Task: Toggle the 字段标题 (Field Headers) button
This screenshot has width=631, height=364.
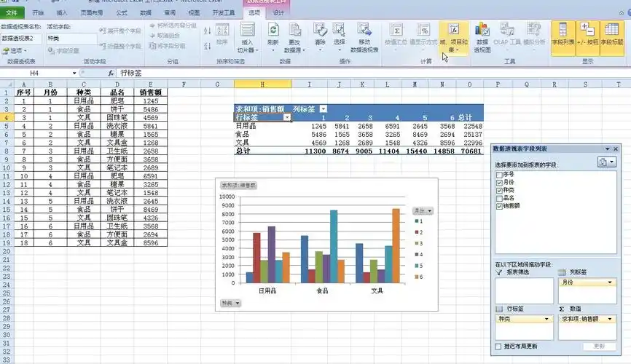Action: (x=611, y=39)
